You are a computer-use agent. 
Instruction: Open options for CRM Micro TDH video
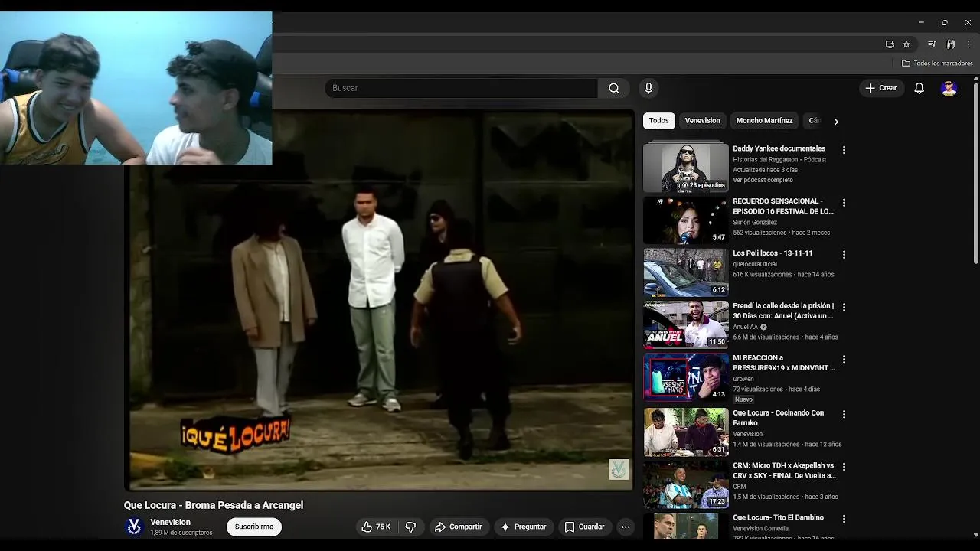844,466
